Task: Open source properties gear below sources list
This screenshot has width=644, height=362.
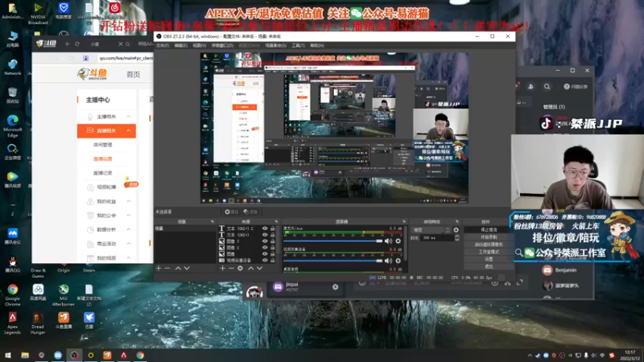Action: click(x=240, y=269)
